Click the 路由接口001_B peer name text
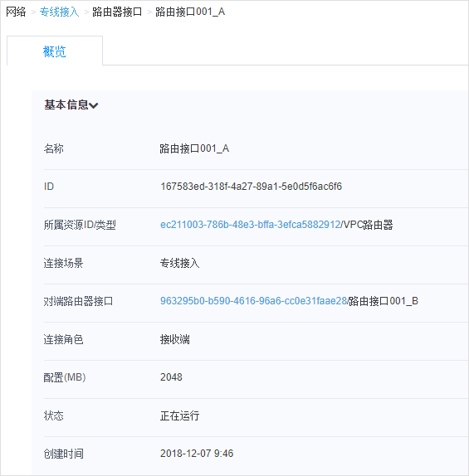This screenshot has width=469, height=476. pyautogui.click(x=384, y=301)
